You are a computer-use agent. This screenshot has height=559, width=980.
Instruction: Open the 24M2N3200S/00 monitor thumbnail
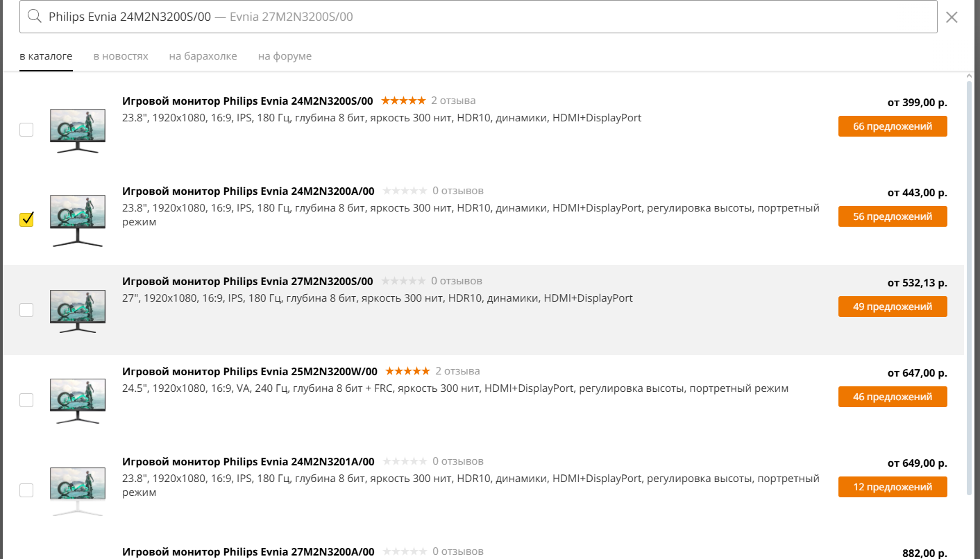[x=78, y=130]
